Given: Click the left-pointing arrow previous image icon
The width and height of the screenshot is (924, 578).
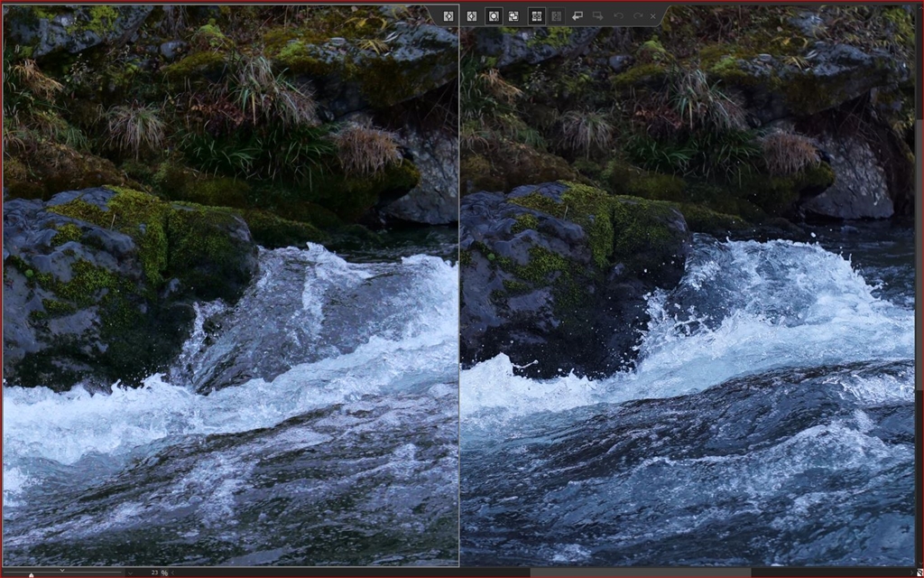Looking at the screenshot, I should pyautogui.click(x=577, y=16).
